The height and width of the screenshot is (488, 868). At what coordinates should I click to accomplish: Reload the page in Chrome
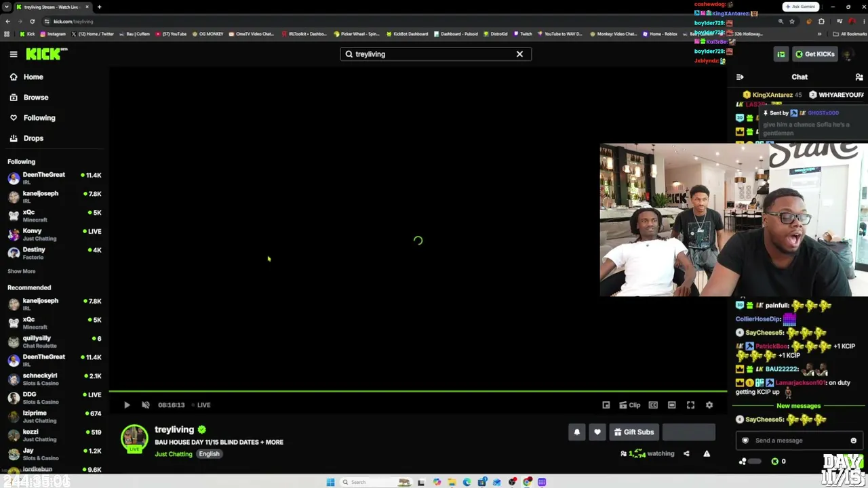[32, 21]
